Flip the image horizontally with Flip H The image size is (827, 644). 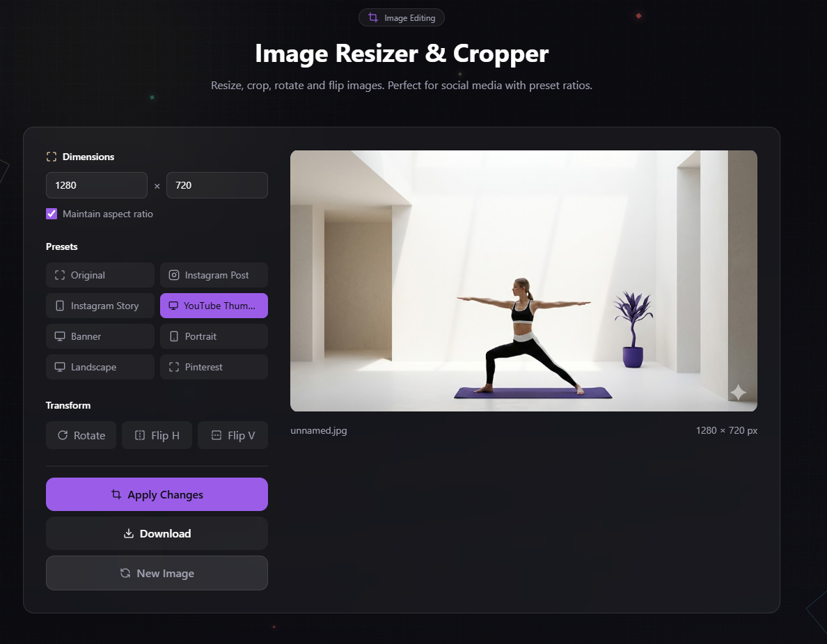pyautogui.click(x=157, y=435)
